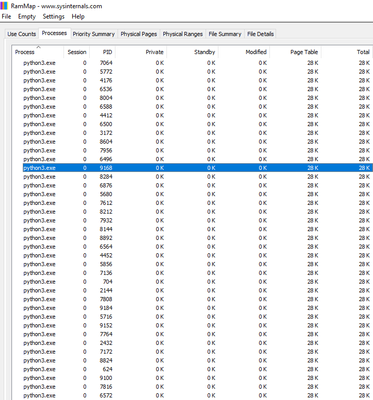Select the Processes tab

tap(54, 33)
